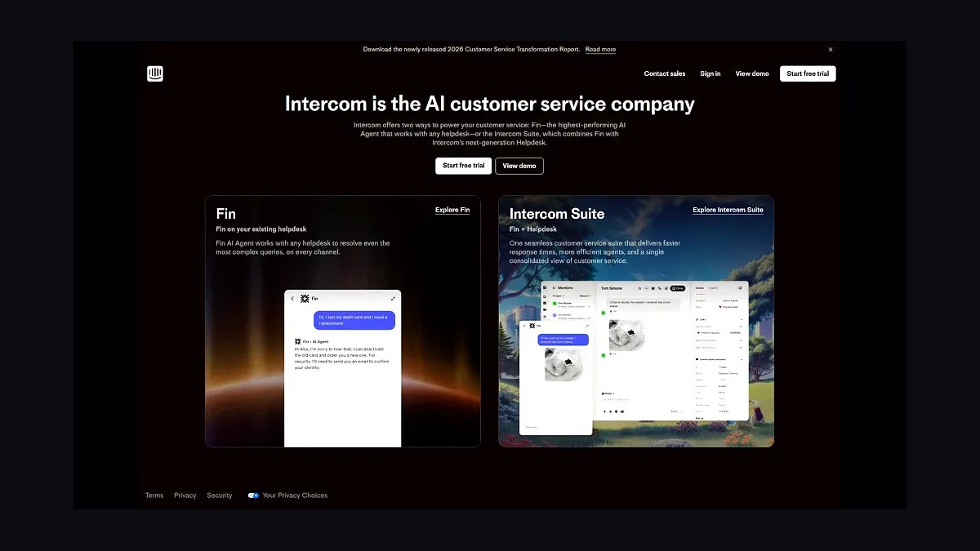
Task: Click Start free trial below the headline
Action: [464, 166]
